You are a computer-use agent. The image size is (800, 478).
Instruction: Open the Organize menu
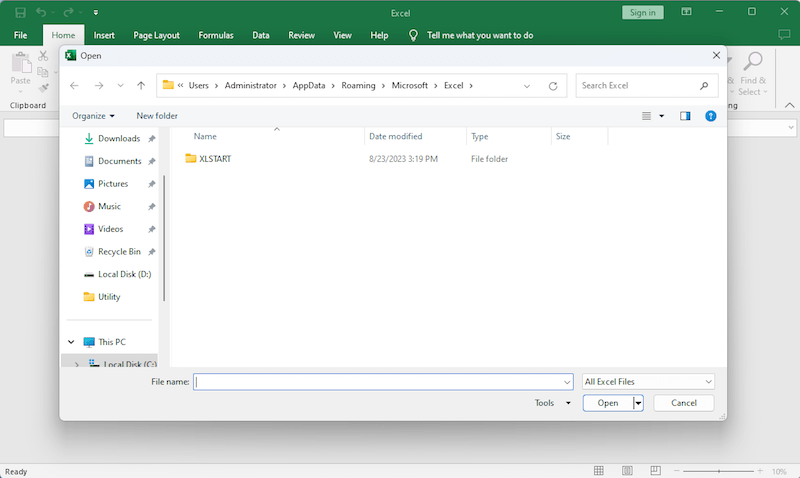click(93, 116)
